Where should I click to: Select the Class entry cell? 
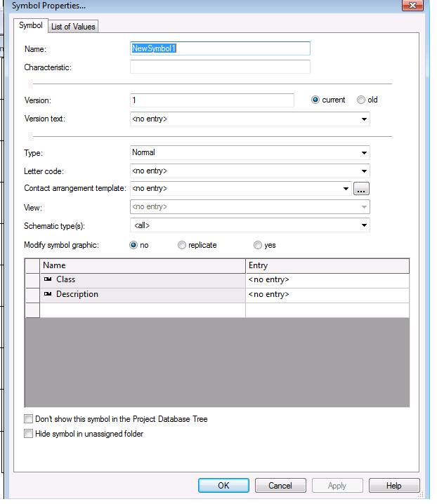click(327, 279)
